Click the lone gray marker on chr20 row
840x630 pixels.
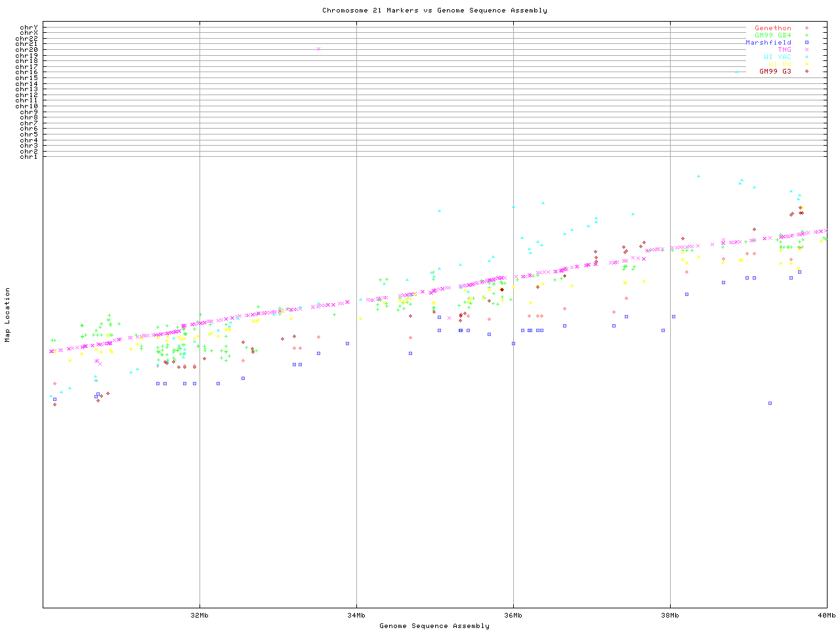(319, 49)
